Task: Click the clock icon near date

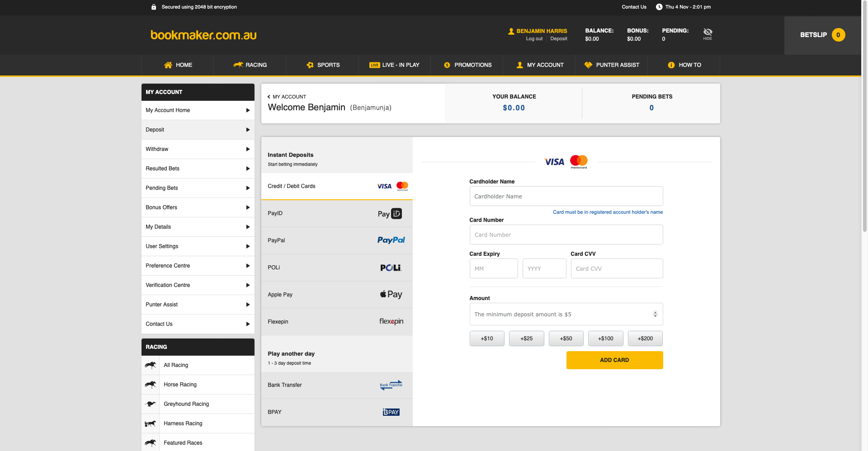Action: point(659,7)
